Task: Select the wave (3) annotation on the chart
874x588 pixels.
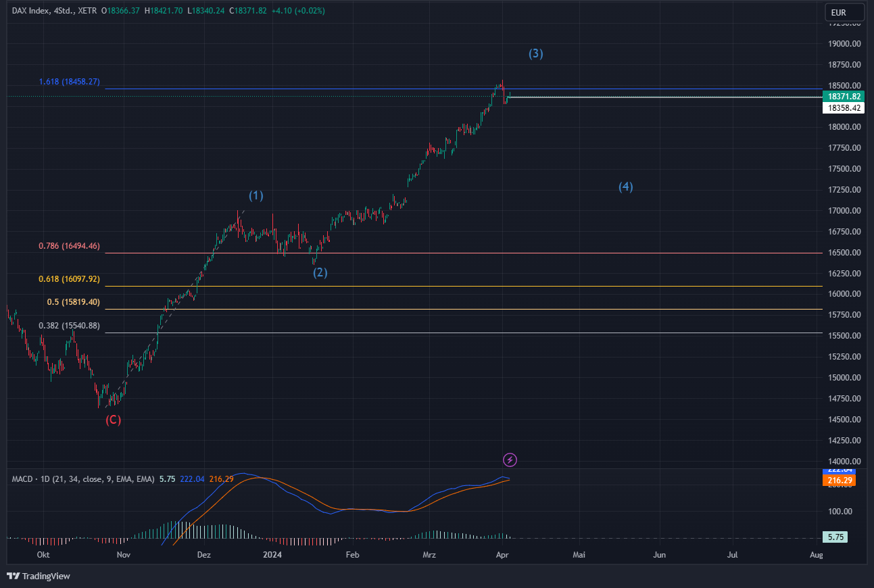Action: 536,53
